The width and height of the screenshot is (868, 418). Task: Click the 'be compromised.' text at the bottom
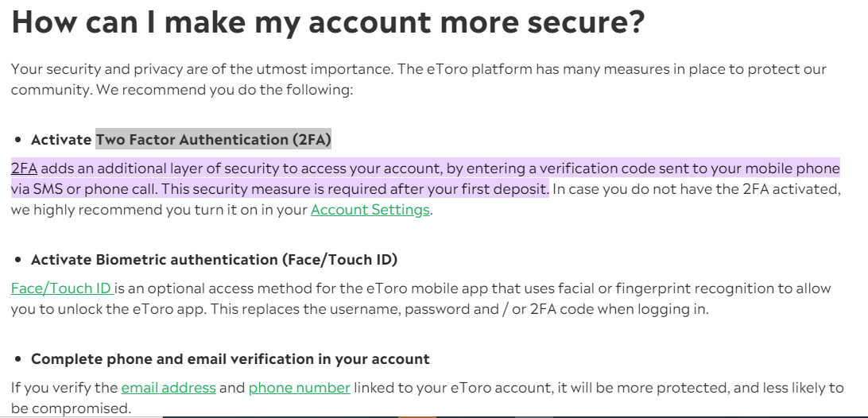71,408
